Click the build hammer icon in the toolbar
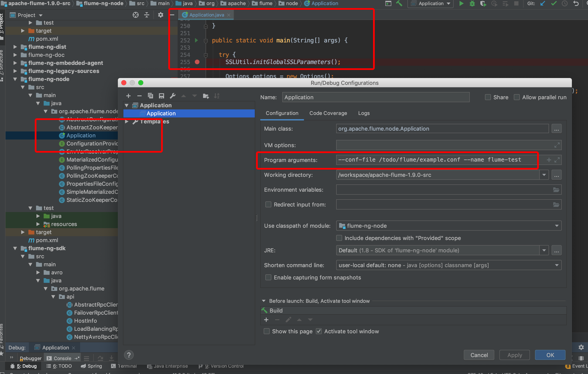This screenshot has height=374, width=588. [400, 4]
